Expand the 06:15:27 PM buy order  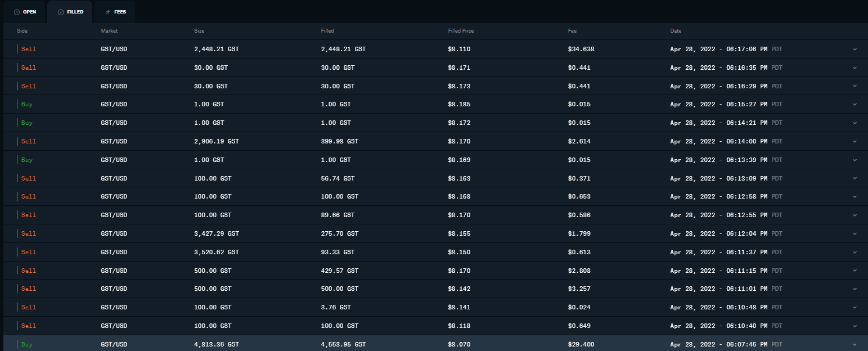point(854,104)
